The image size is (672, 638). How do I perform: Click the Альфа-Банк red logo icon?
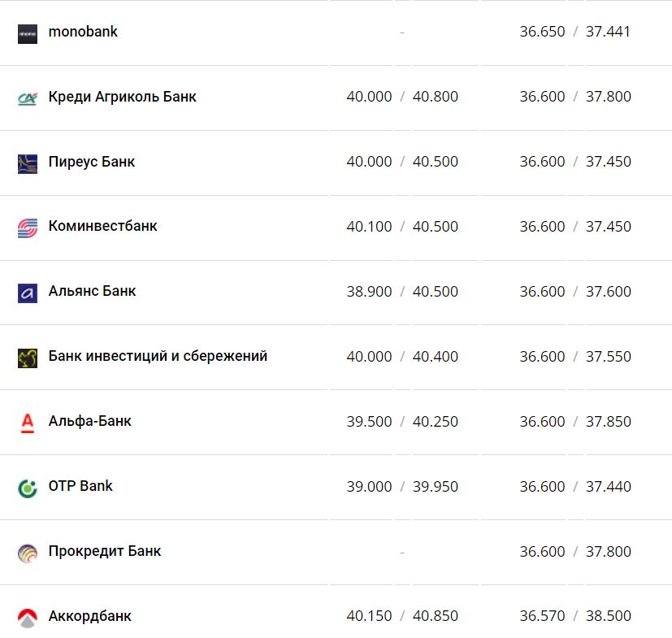28,423
